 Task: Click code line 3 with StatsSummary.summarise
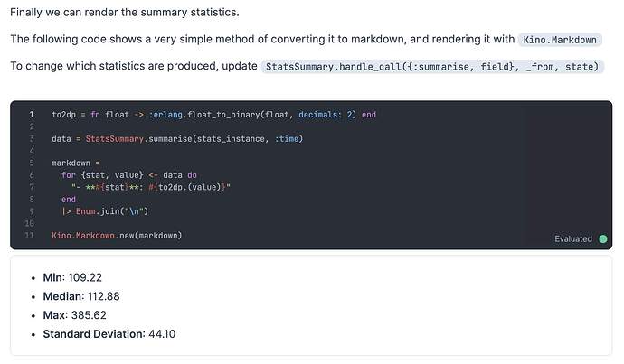click(177, 139)
